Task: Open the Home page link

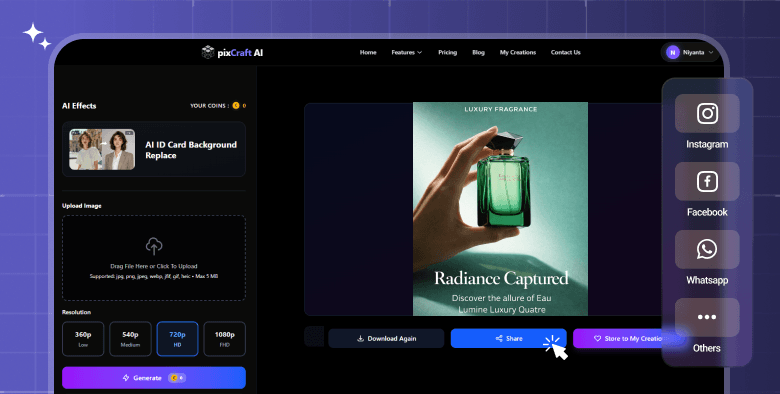Action: (x=368, y=52)
